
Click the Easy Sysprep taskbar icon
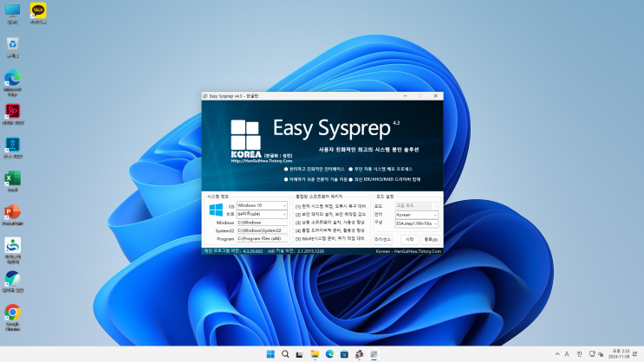coord(374,354)
